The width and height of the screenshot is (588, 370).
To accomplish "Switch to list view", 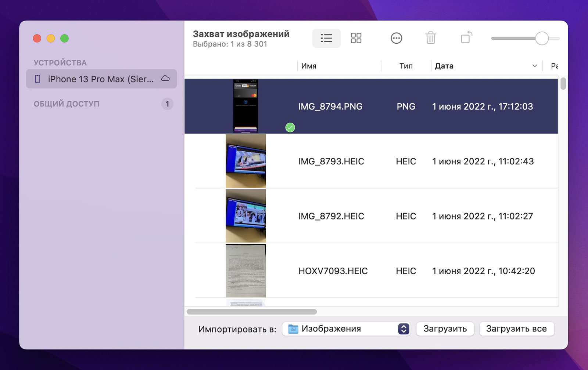I will click(x=326, y=38).
